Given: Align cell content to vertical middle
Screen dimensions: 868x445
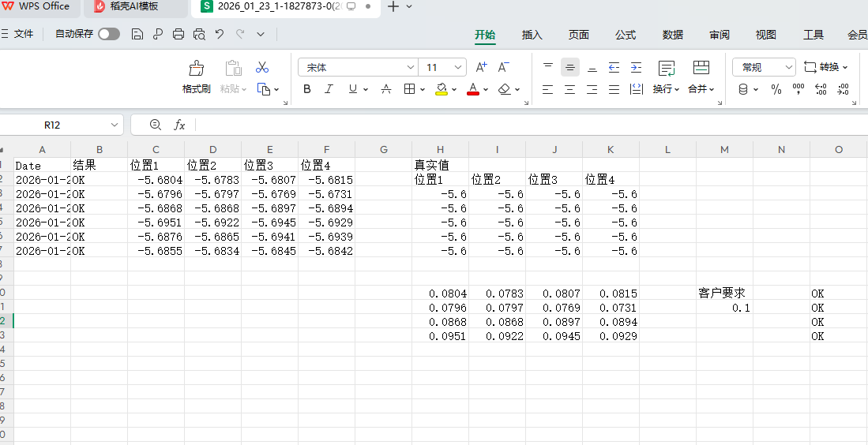Looking at the screenshot, I should click(x=570, y=67).
